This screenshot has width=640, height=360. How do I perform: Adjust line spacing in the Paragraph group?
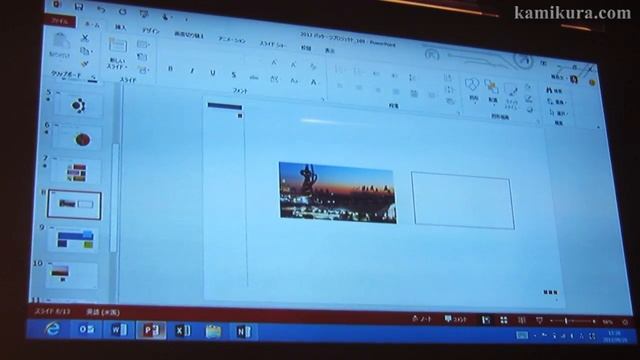(x=413, y=77)
